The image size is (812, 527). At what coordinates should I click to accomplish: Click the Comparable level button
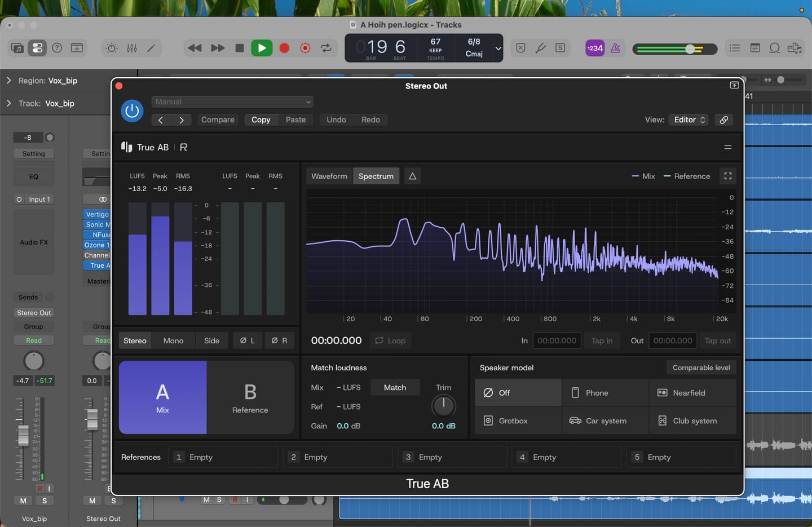[701, 367]
